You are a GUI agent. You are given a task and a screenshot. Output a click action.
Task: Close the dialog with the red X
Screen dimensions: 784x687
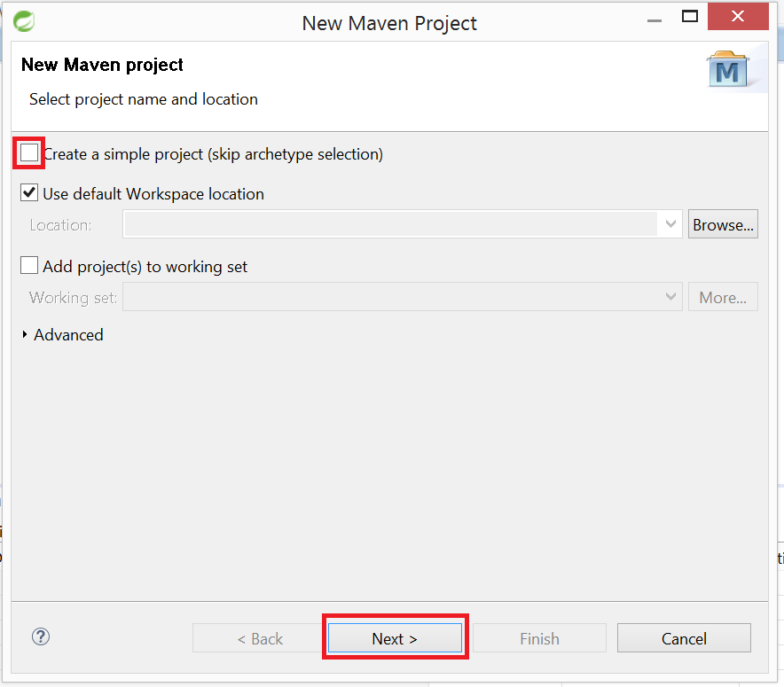tap(737, 17)
